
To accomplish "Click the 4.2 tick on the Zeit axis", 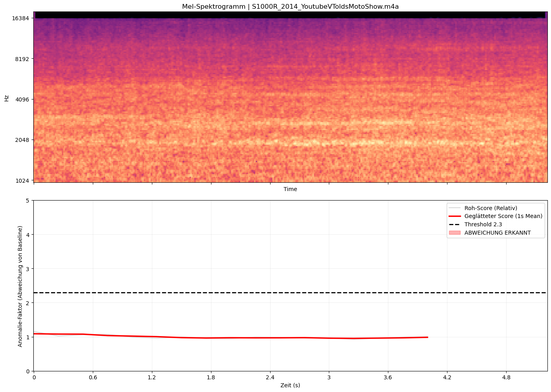I will pyautogui.click(x=447, y=378).
